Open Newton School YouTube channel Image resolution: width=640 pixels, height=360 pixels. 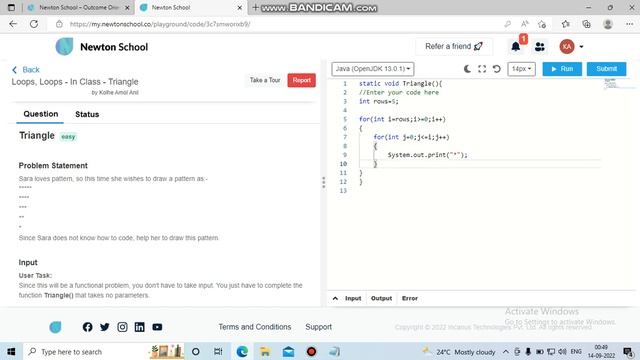(157, 327)
